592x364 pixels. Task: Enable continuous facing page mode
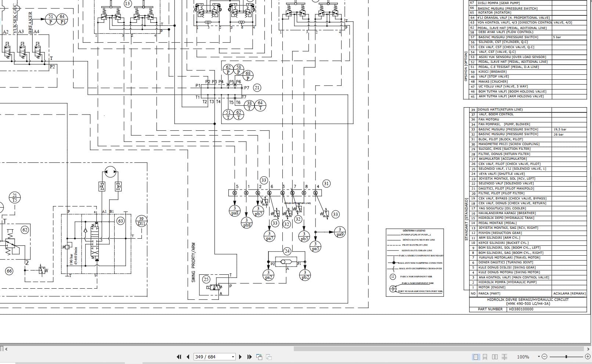pyautogui.click(x=504, y=357)
